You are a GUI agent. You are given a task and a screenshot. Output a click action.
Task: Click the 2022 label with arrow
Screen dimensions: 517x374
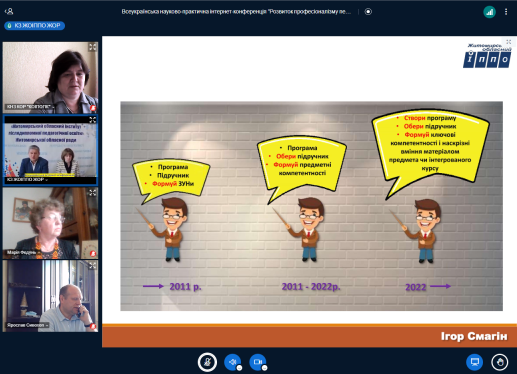point(428,287)
